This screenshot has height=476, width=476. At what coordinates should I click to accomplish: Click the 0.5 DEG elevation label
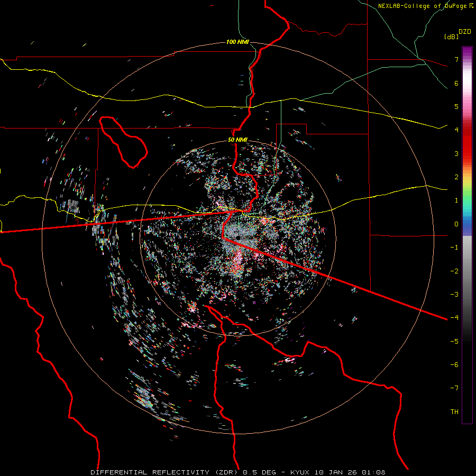tap(260, 472)
